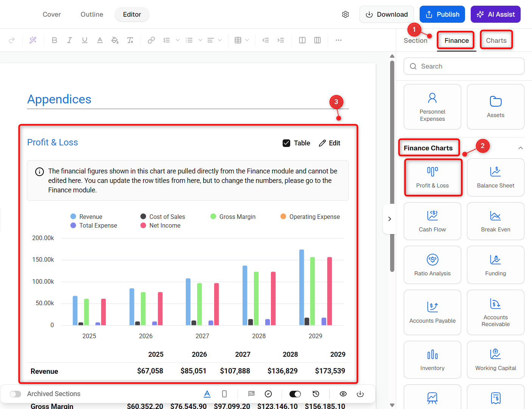This screenshot has height=409, width=532.
Task: Select the Editor tab
Action: click(132, 14)
